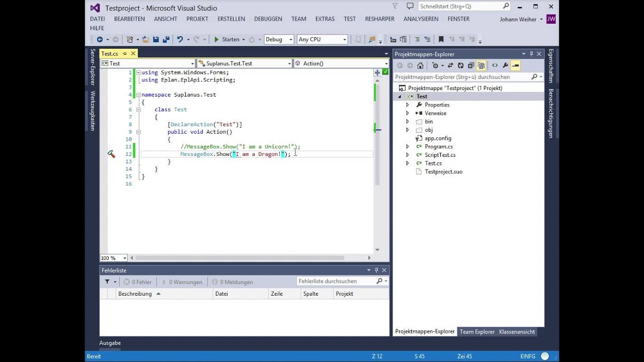
Task: Expand the Properties node in the tree
Action: [408, 105]
